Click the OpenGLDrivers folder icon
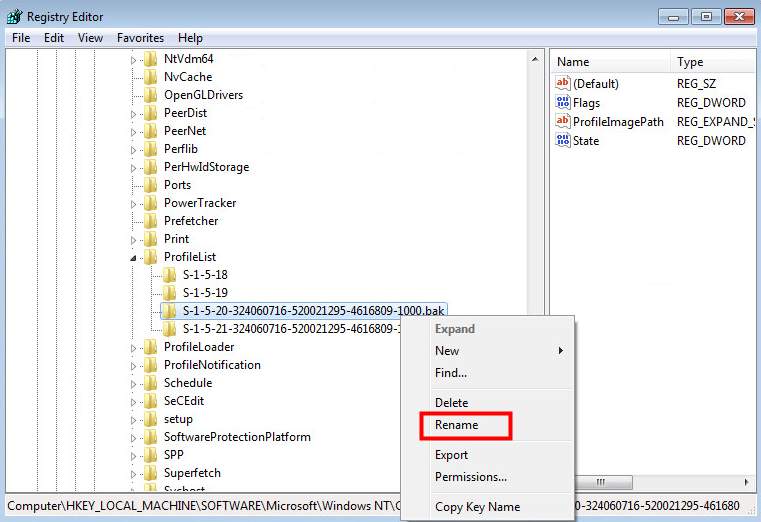This screenshot has height=522, width=761. coord(150,95)
